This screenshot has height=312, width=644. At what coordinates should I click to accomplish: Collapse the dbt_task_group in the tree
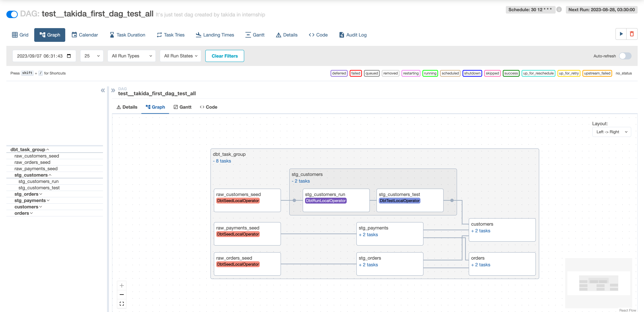pos(30,149)
